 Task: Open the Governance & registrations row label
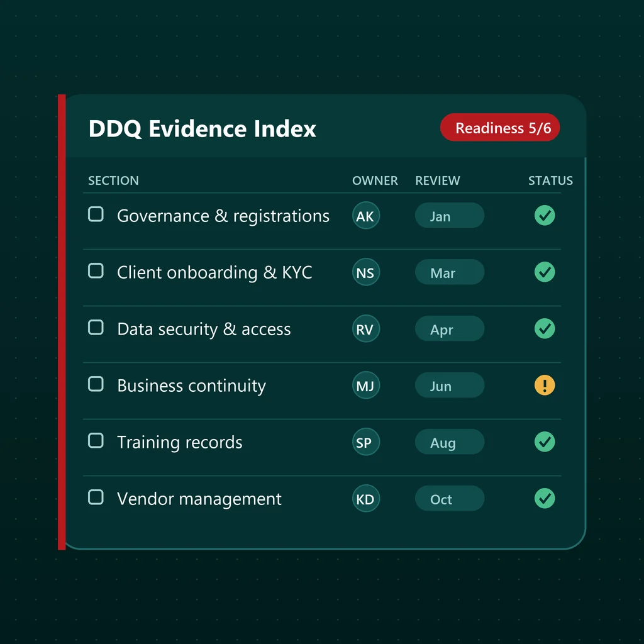click(x=223, y=216)
